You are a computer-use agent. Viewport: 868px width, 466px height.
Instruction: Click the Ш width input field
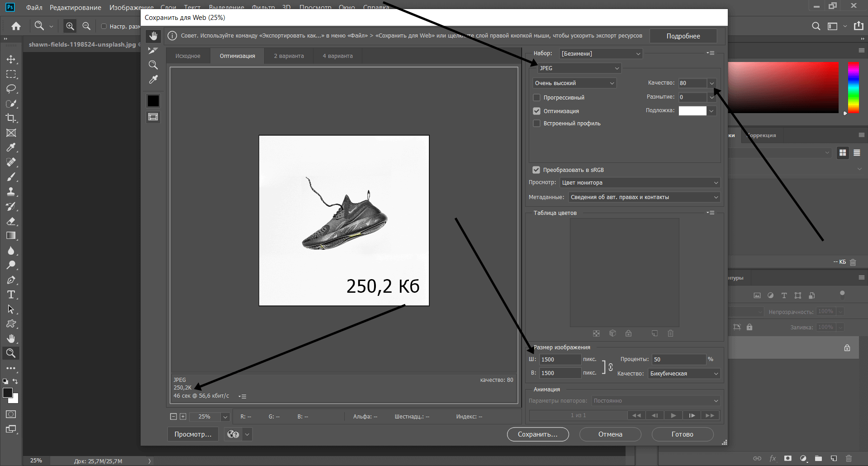[560, 359]
